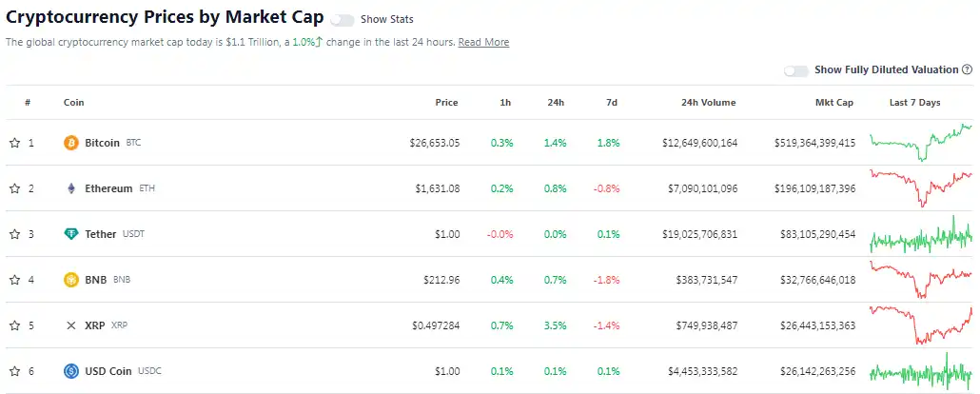Sort the table by Price column
The width and height of the screenshot is (980, 394).
(446, 103)
